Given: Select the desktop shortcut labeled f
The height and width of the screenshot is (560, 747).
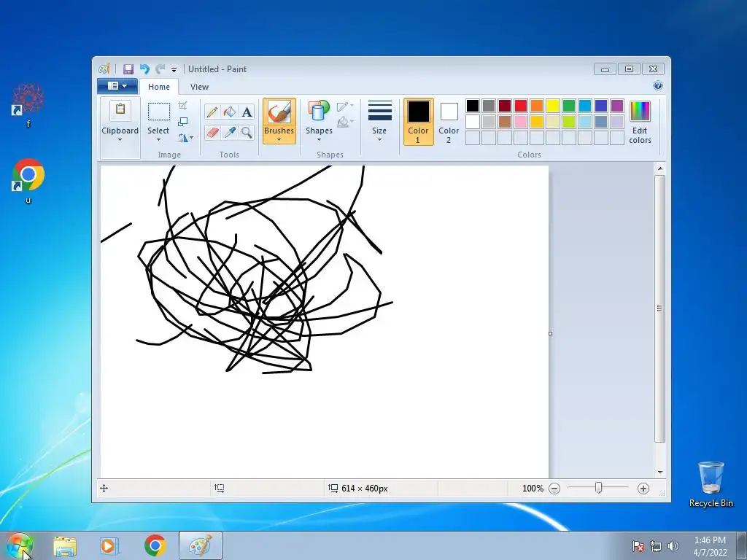Looking at the screenshot, I should pos(28,105).
